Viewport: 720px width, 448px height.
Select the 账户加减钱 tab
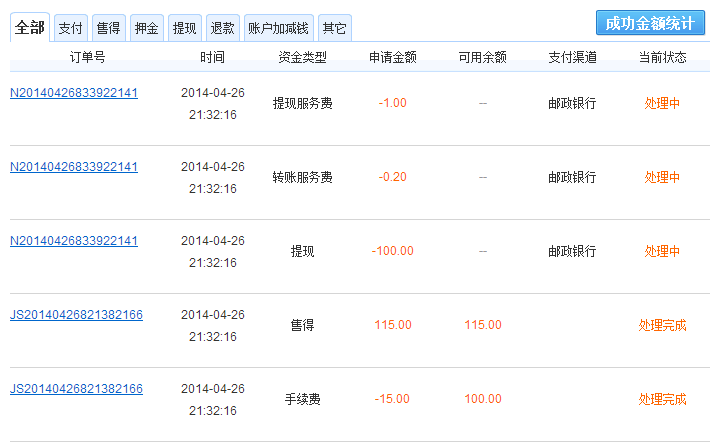tap(277, 28)
